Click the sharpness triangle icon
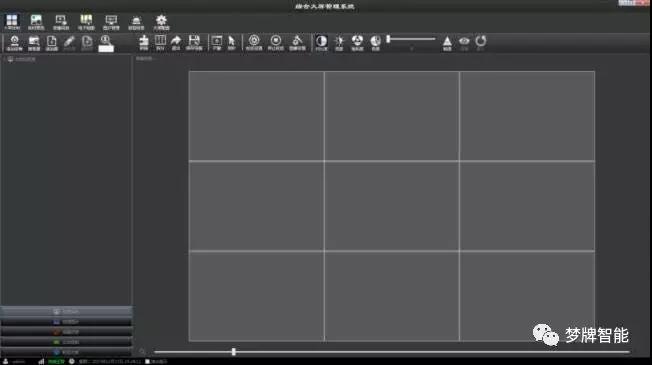652x365 pixels. point(447,42)
